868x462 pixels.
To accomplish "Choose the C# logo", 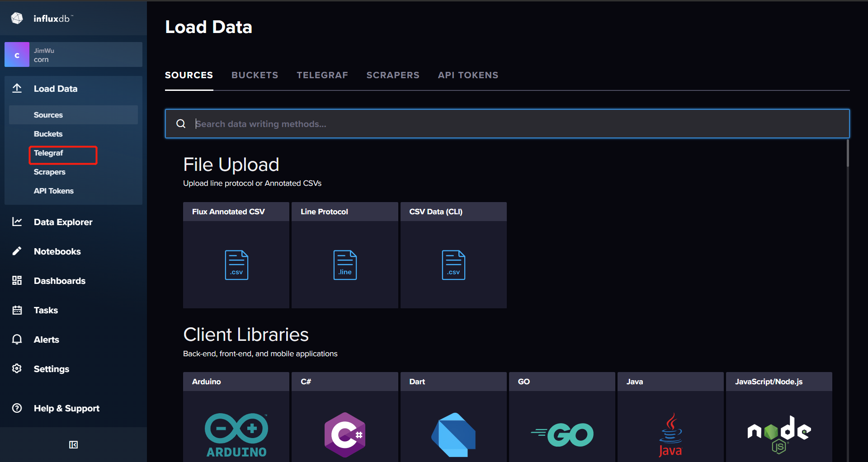I will click(x=345, y=435).
